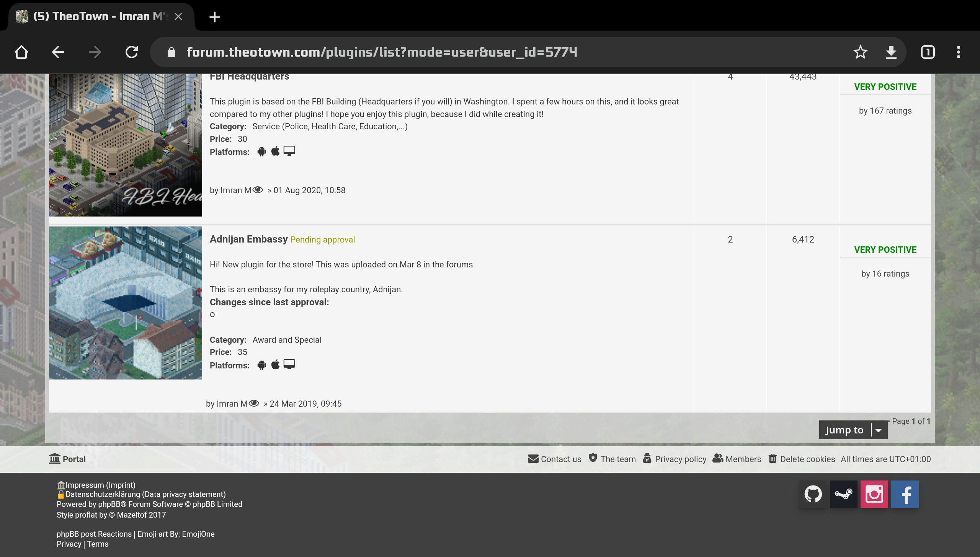Open Facebook social icon
The height and width of the screenshot is (557, 980).
coord(905,494)
